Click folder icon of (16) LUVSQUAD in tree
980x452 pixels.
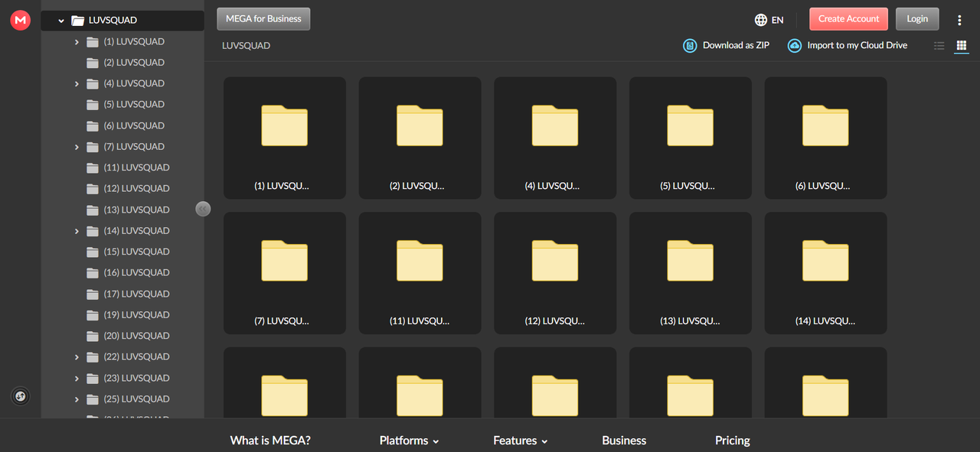tap(93, 273)
